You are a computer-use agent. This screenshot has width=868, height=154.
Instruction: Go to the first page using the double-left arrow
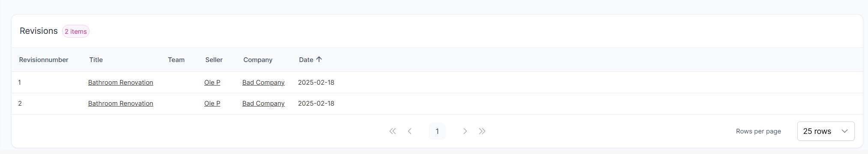393,131
